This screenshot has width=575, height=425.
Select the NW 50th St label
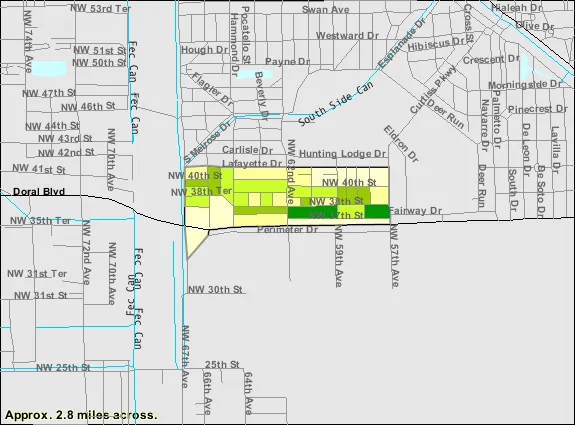pos(99,62)
